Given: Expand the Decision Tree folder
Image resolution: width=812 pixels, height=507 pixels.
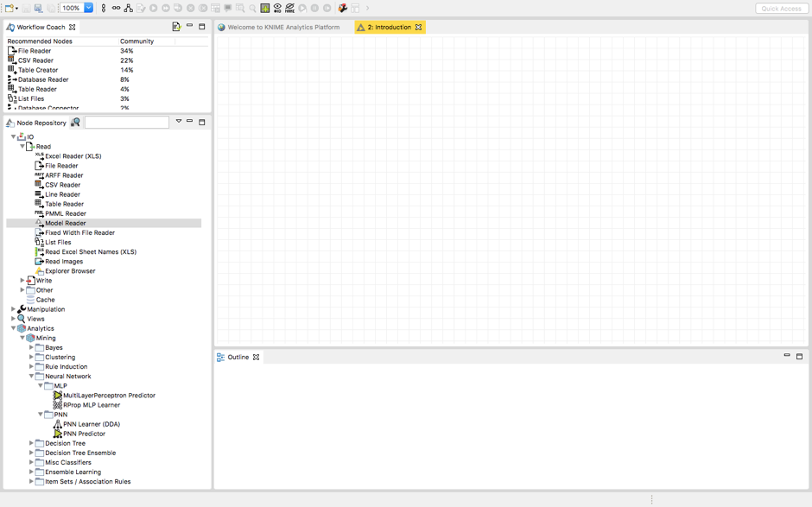Looking at the screenshot, I should pos(32,443).
